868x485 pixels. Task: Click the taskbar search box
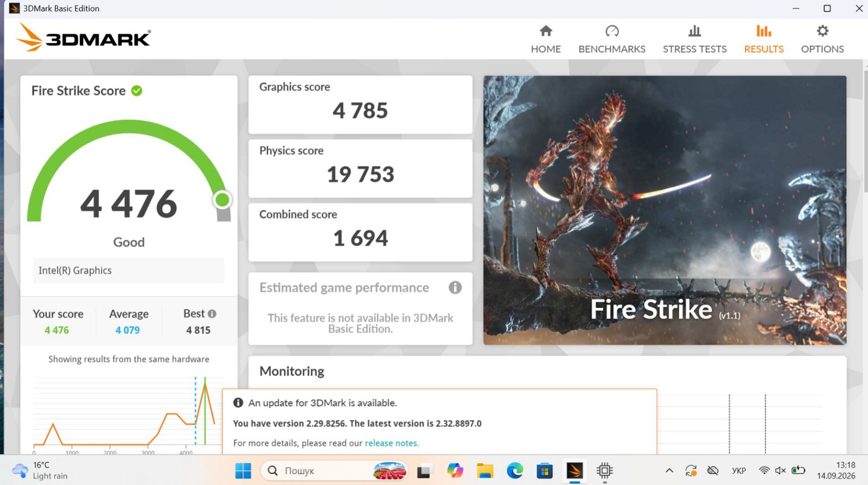point(335,470)
